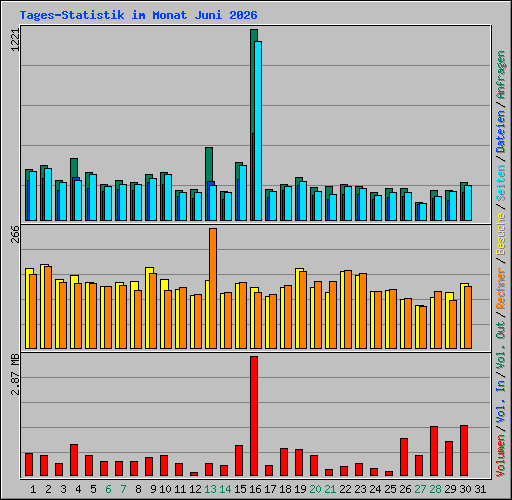Click the green 'Anfragen' legend word

pos(501,75)
